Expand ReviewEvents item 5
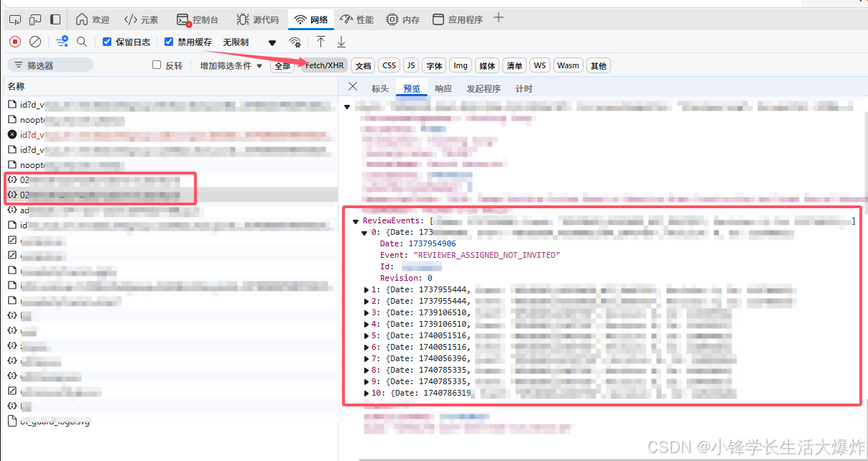868x461 pixels. pyautogui.click(x=366, y=335)
